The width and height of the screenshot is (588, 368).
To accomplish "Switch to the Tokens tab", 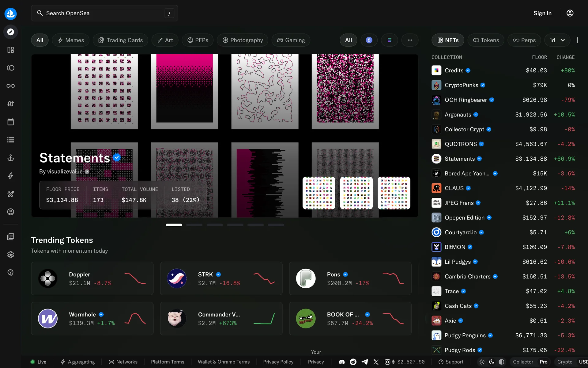I will click(486, 40).
